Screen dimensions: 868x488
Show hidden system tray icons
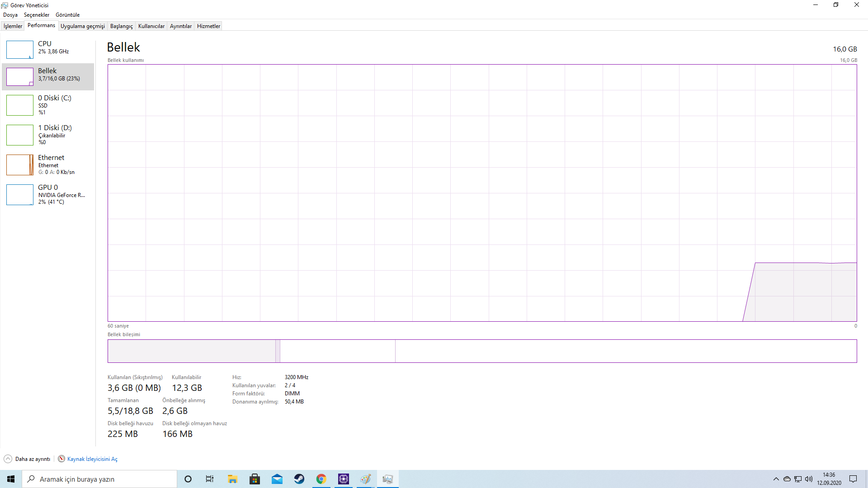click(x=776, y=479)
